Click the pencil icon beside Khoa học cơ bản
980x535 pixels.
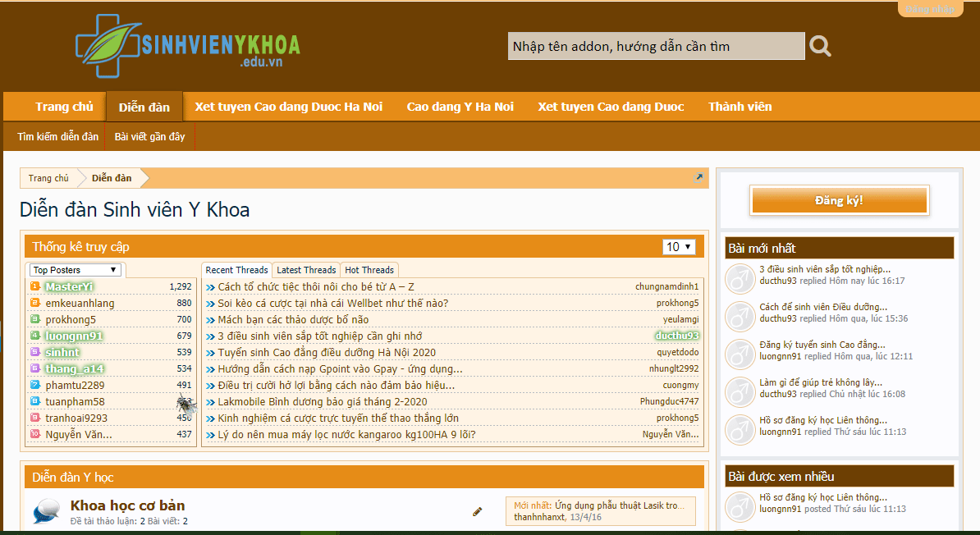click(478, 511)
